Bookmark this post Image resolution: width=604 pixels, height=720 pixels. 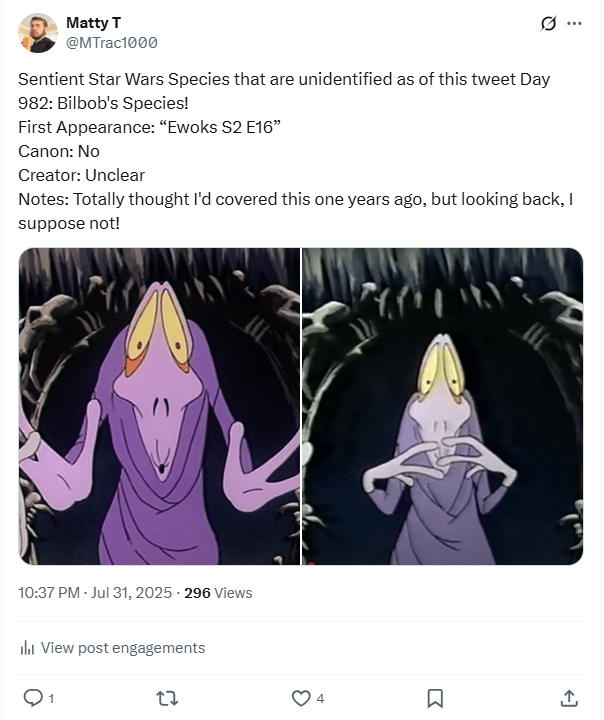click(x=435, y=698)
